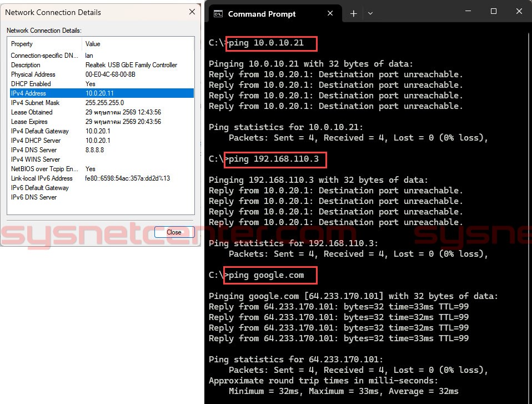The width and height of the screenshot is (532, 404).
Task: Select the DHCP Enabled row
Action: pyautogui.click(x=102, y=84)
